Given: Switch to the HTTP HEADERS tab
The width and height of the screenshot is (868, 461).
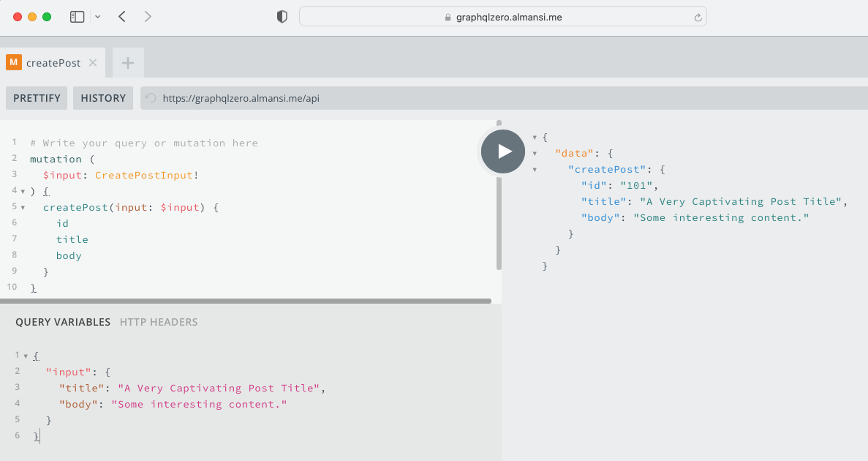Looking at the screenshot, I should 159,322.
